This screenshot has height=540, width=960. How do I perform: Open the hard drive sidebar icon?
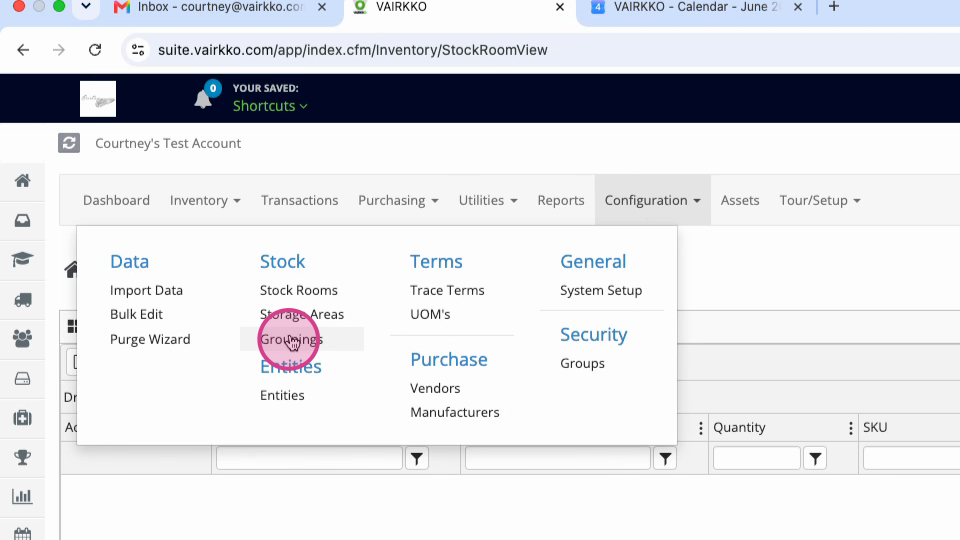[23, 379]
